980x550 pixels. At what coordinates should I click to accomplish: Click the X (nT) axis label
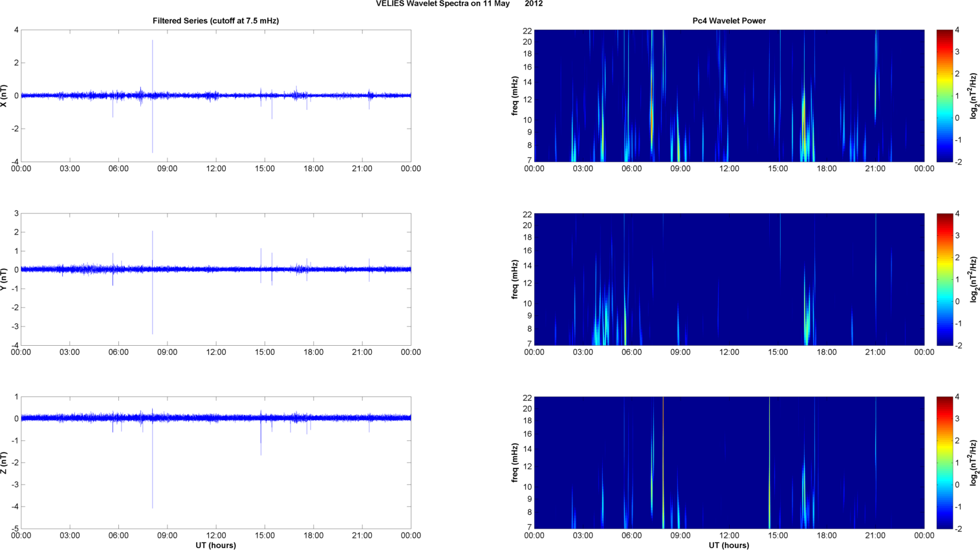[5, 96]
